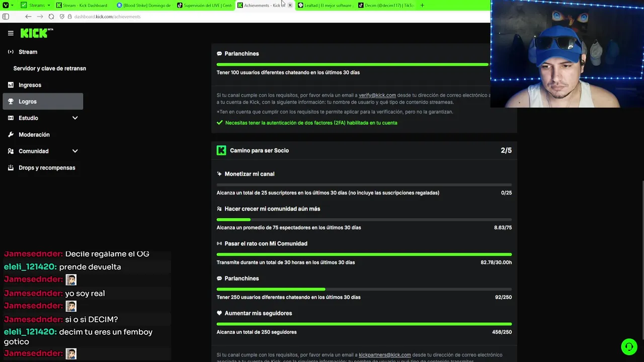Click the lower Parlanchines chat bubble icon
This screenshot has width=644, height=362.
219,279
